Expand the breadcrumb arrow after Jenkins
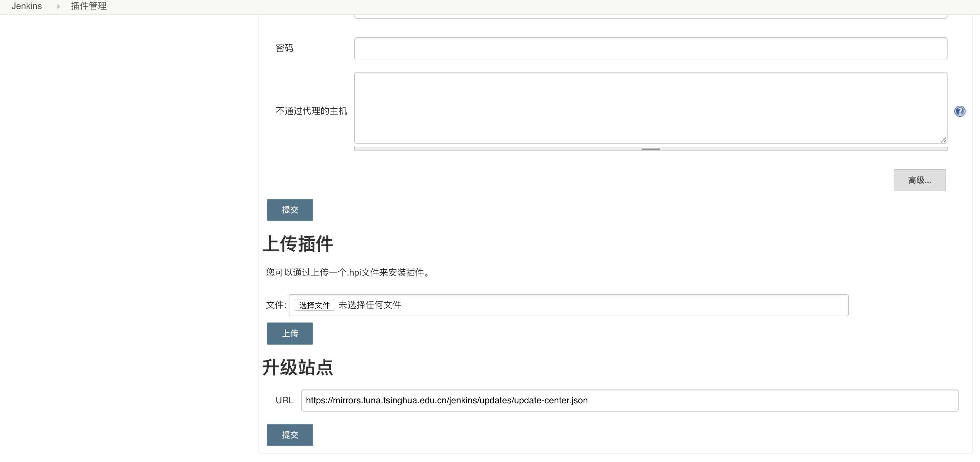This screenshot has width=980, height=462. click(58, 7)
